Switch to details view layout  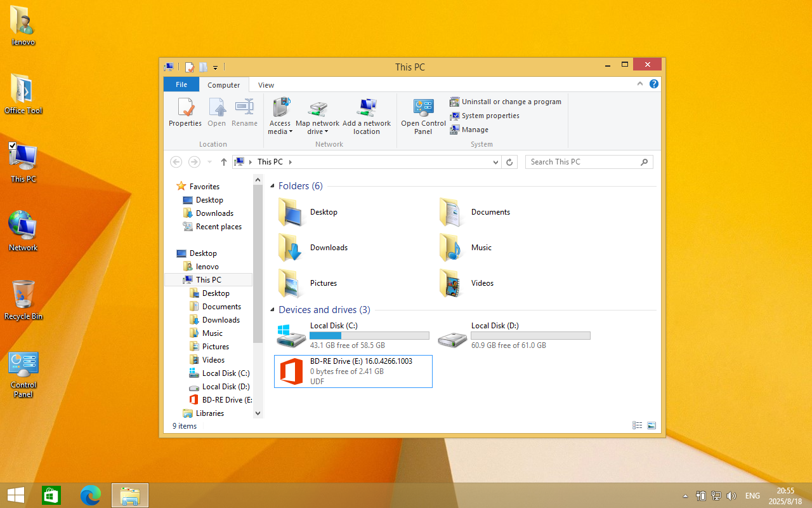[637, 425]
